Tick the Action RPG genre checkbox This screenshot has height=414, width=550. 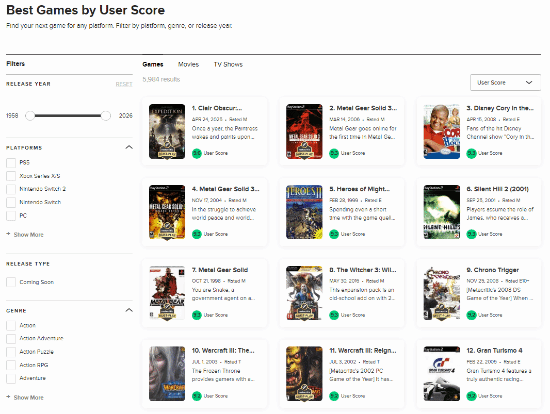pos(11,365)
